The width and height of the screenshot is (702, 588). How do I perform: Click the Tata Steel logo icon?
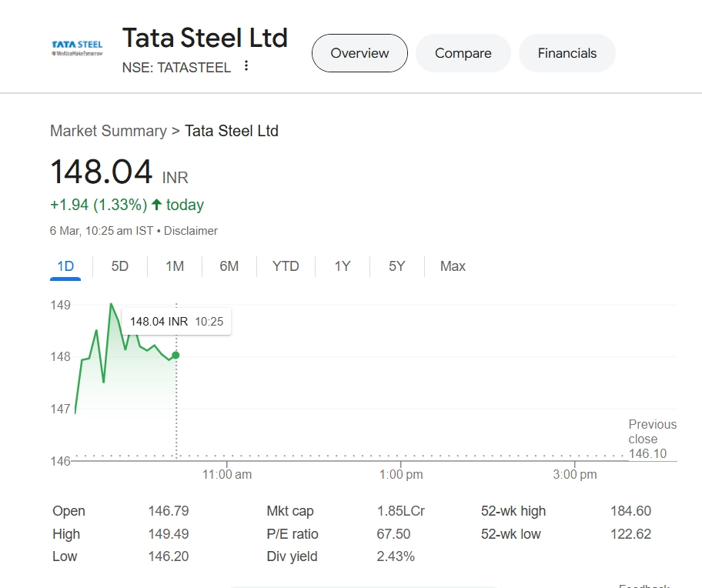point(76,48)
